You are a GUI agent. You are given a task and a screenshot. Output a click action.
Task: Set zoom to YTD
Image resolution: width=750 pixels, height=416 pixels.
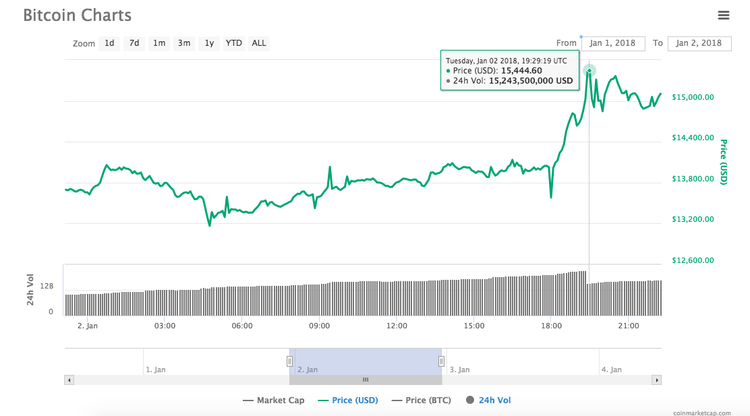pos(234,43)
